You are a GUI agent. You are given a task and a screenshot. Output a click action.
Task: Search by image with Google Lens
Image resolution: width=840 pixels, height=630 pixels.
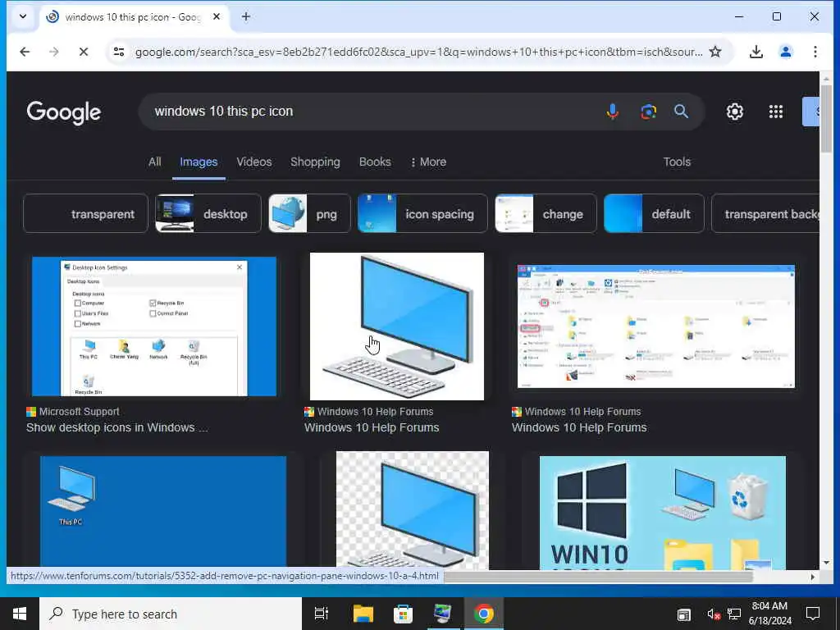coord(648,112)
